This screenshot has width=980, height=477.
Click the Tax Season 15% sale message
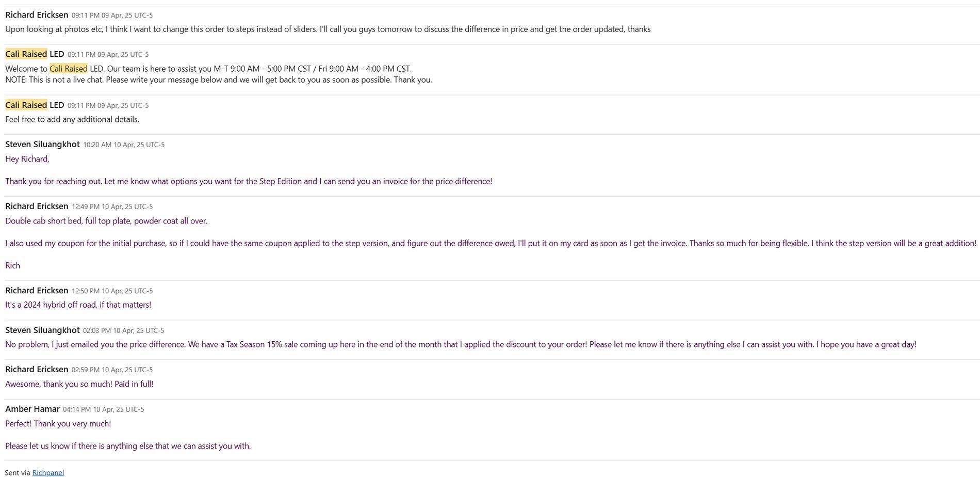click(461, 344)
